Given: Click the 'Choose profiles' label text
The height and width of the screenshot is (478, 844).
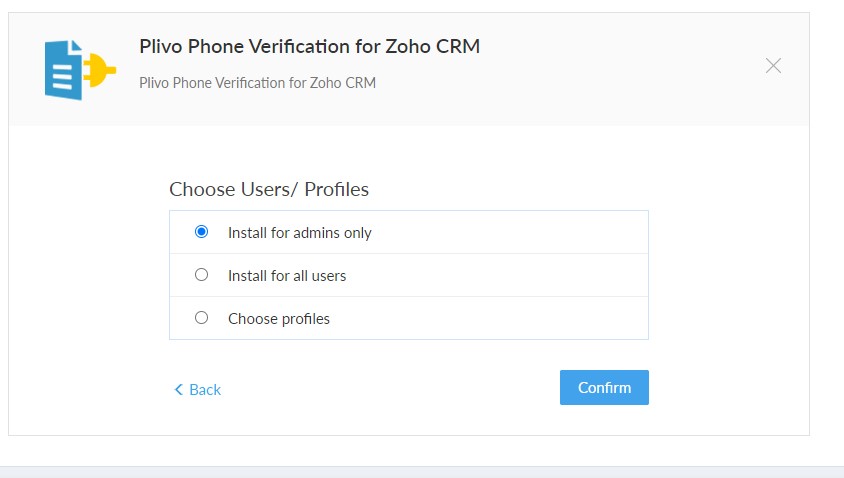Looking at the screenshot, I should [x=279, y=319].
